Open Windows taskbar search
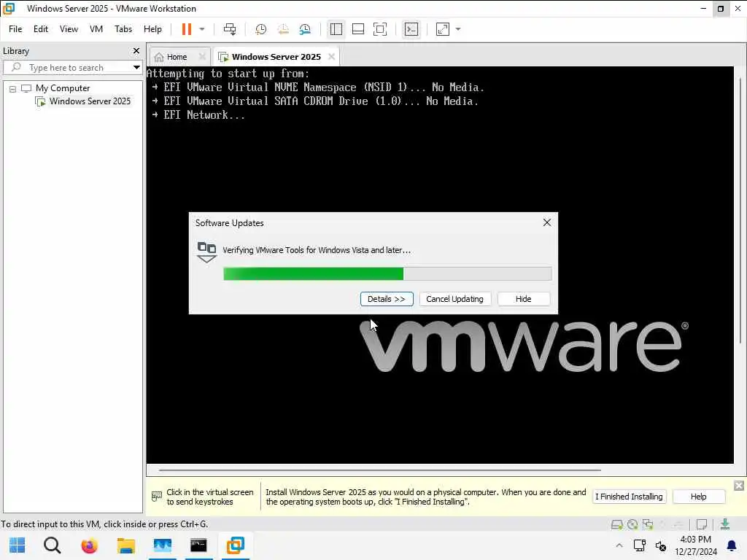Viewport: 747px width, 560px height. pos(53,545)
